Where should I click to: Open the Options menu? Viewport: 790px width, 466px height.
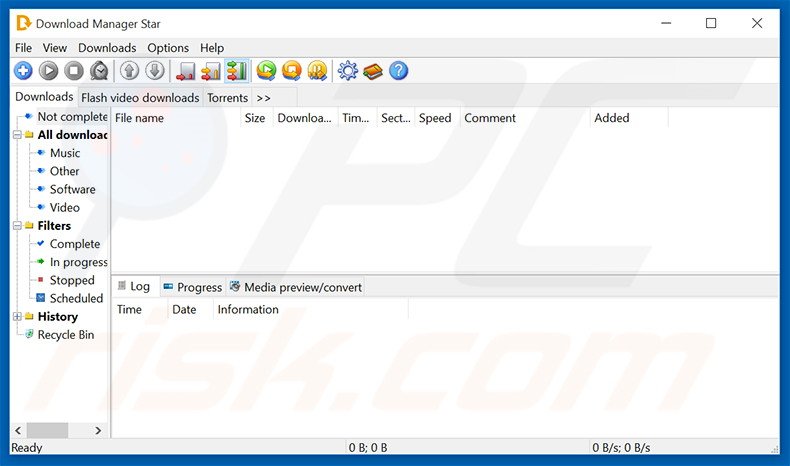tap(168, 48)
